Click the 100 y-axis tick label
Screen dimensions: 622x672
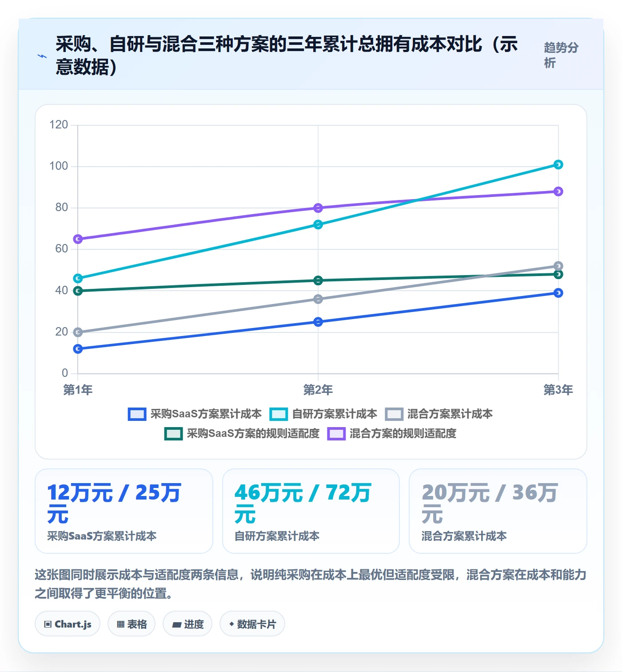[x=59, y=166]
